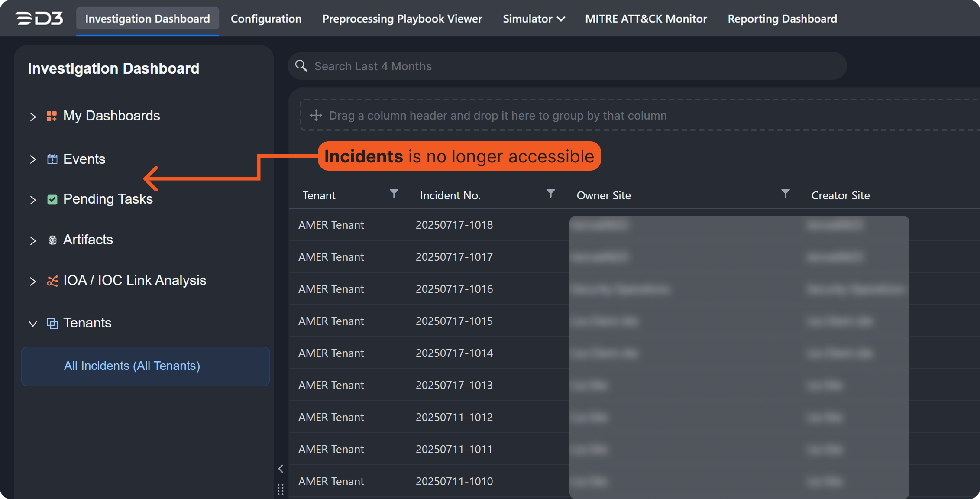Image resolution: width=980 pixels, height=499 pixels.
Task: Open the Simulator dropdown menu
Action: (534, 19)
